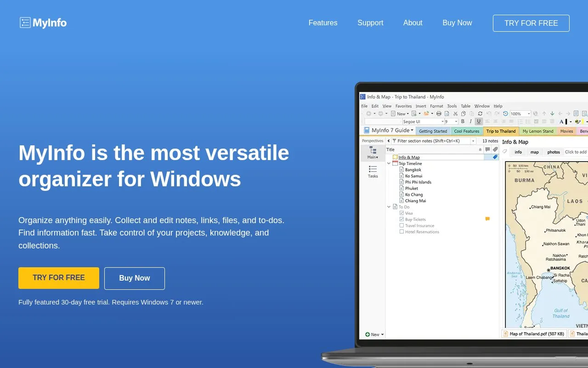
Task: Open the zoom 100% dropdown
Action: pyautogui.click(x=529, y=114)
